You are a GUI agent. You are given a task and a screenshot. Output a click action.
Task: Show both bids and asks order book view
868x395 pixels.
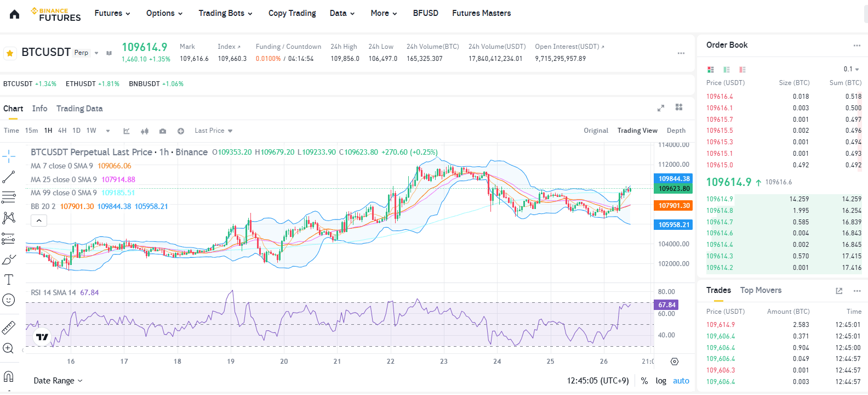point(711,70)
